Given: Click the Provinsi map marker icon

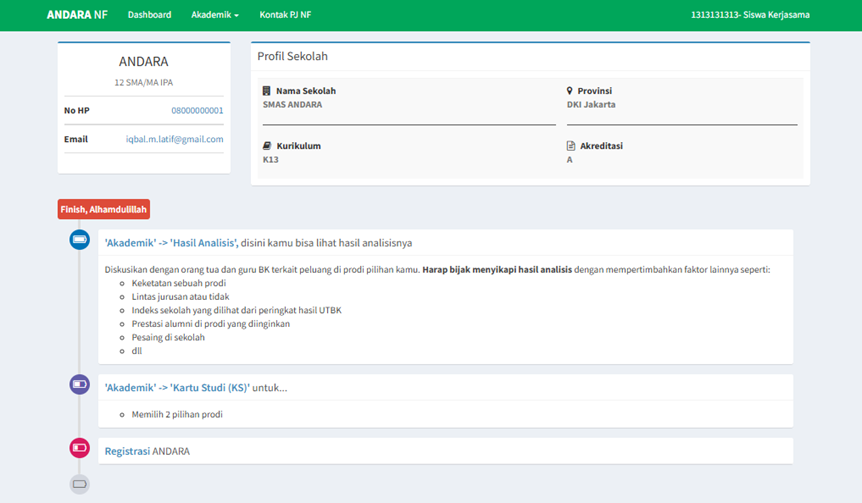Looking at the screenshot, I should tap(570, 91).
